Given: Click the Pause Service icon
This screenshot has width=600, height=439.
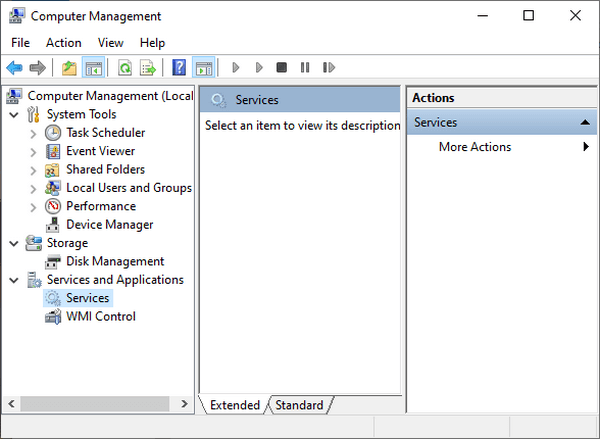Looking at the screenshot, I should point(305,68).
